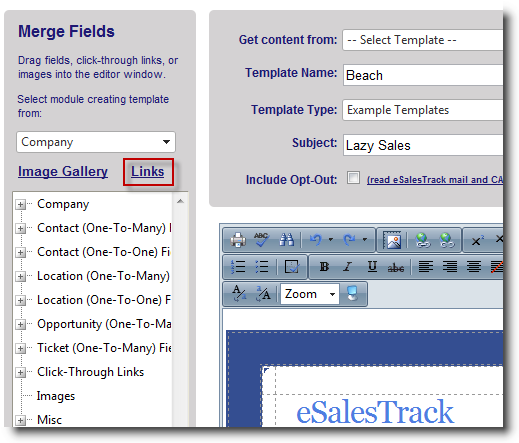Screen dimensions: 519x443
Task: Check the Include Opt-Out checkbox
Action: tap(353, 177)
